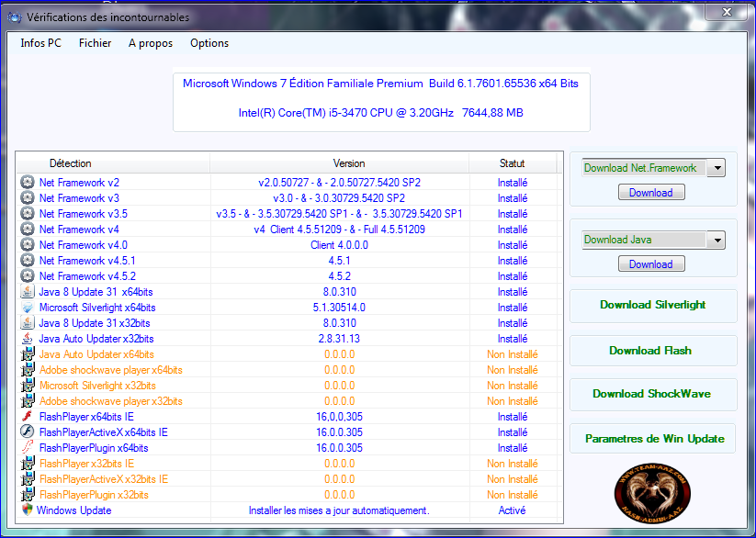Click the Windows Update shield icon
The image size is (756, 538).
pos(28,510)
